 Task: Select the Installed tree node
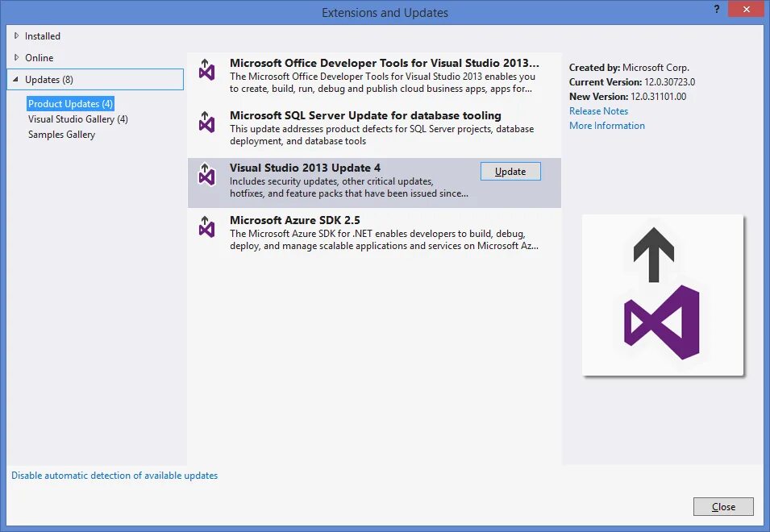pos(43,35)
